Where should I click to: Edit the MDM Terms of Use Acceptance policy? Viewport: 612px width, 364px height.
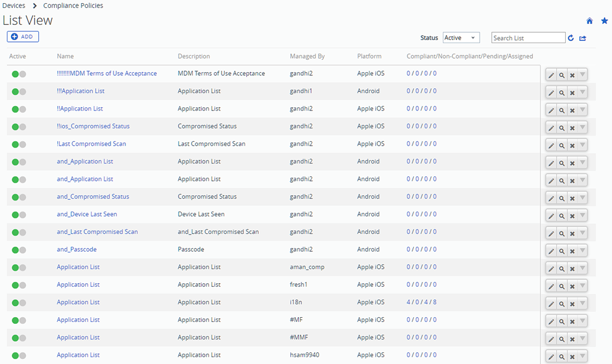(551, 75)
